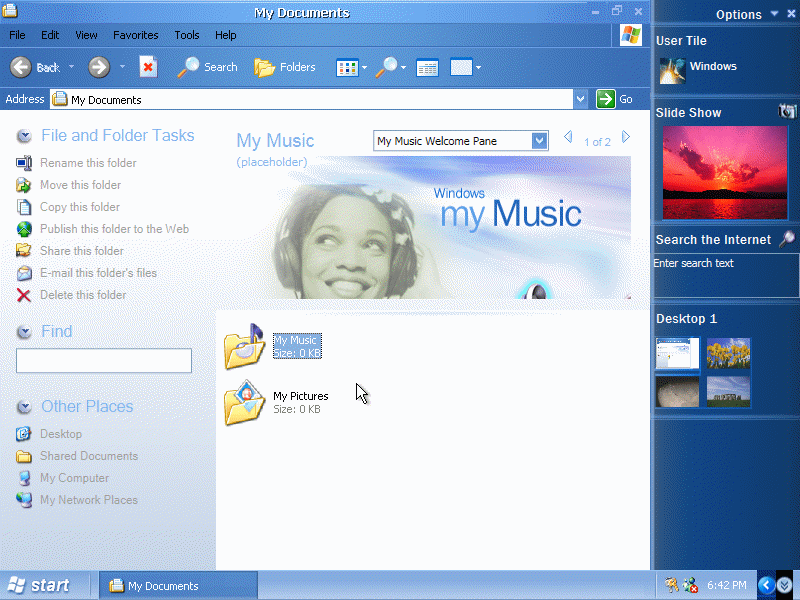Click the Publish this folder globe icon

click(24, 229)
